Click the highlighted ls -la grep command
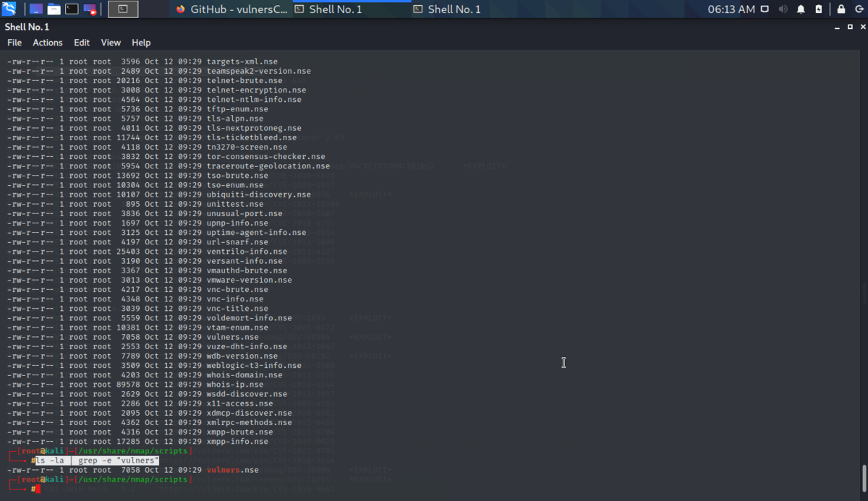The image size is (868, 501). 97,461
